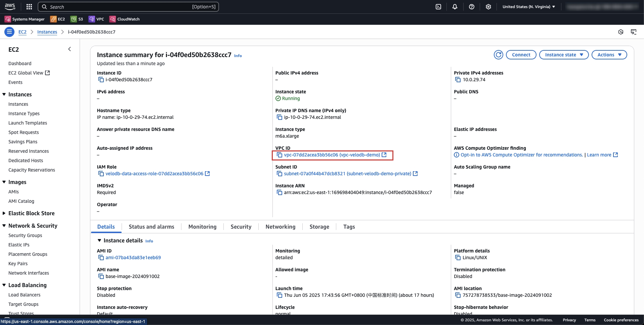Switch to the Monitoring tab

tap(203, 227)
